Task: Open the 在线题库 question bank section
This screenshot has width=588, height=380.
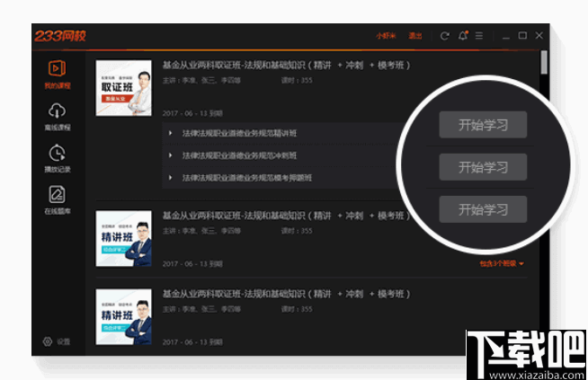Action: click(58, 200)
